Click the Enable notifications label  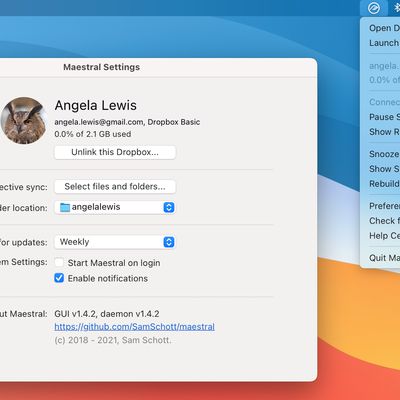click(x=108, y=278)
